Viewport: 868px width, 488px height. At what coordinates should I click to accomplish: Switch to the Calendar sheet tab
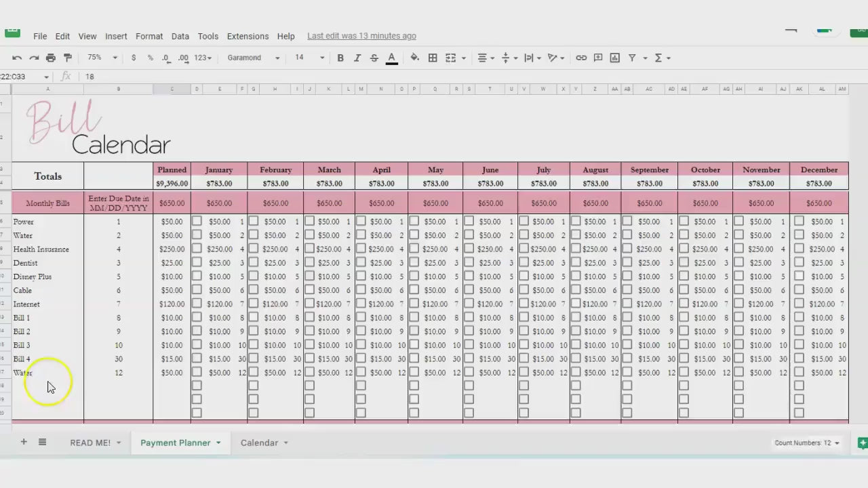click(259, 443)
